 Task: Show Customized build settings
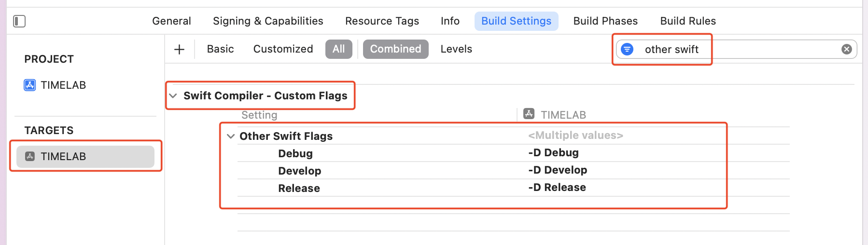[283, 49]
